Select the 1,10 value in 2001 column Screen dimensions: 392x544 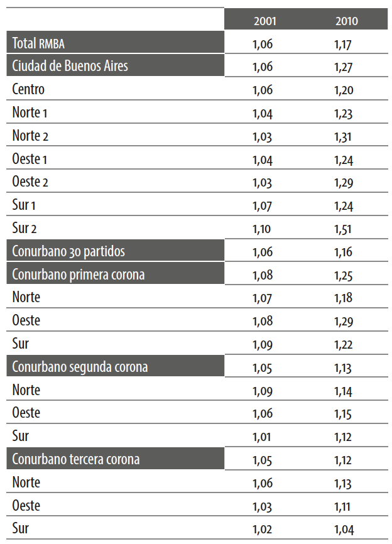[x=262, y=229]
